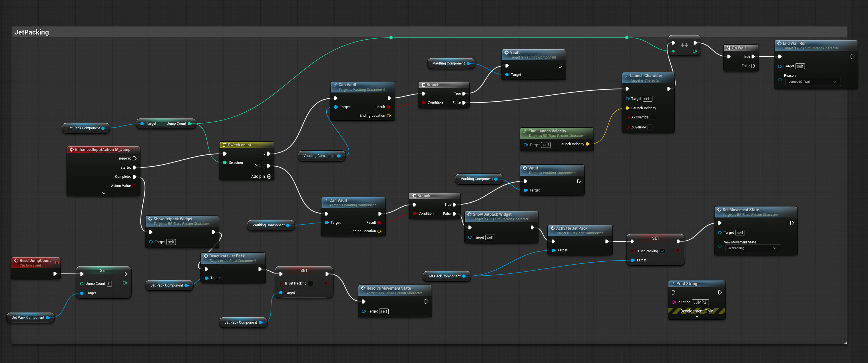868x363 pixels.
Task: Uncheck Is Jet Packing in the SET node
Action: (662, 251)
